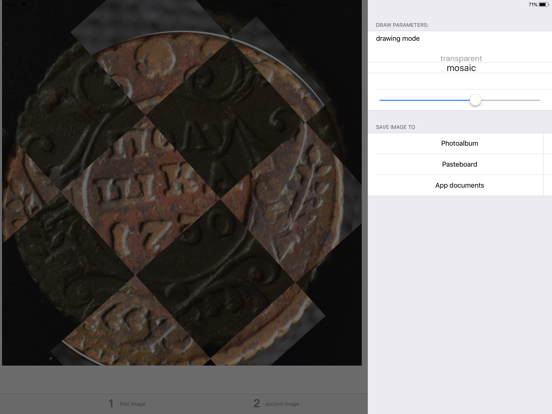This screenshot has height=414, width=552.
Task: Save image to App documents
Action: pos(459,185)
